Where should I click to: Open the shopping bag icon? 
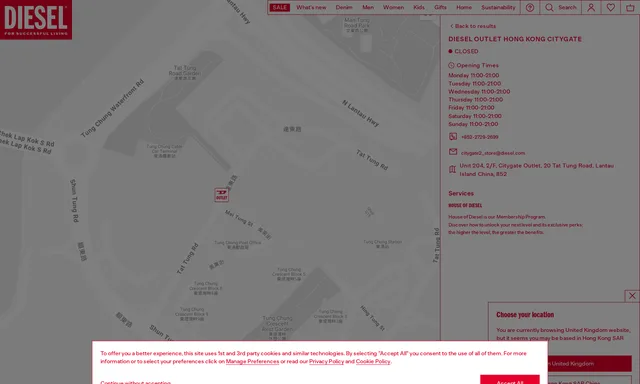click(x=630, y=7)
